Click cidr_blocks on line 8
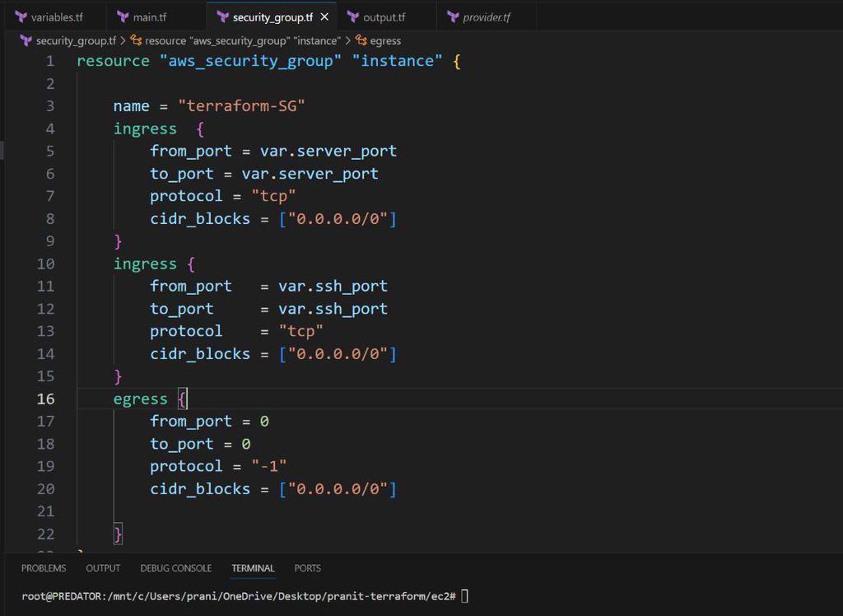This screenshot has height=616, width=843. [200, 219]
